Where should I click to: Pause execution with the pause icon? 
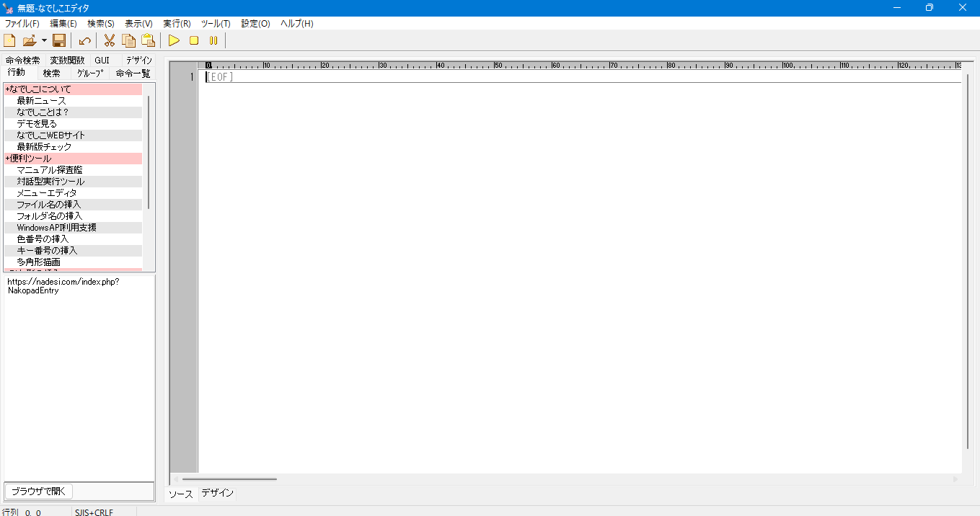coord(213,40)
